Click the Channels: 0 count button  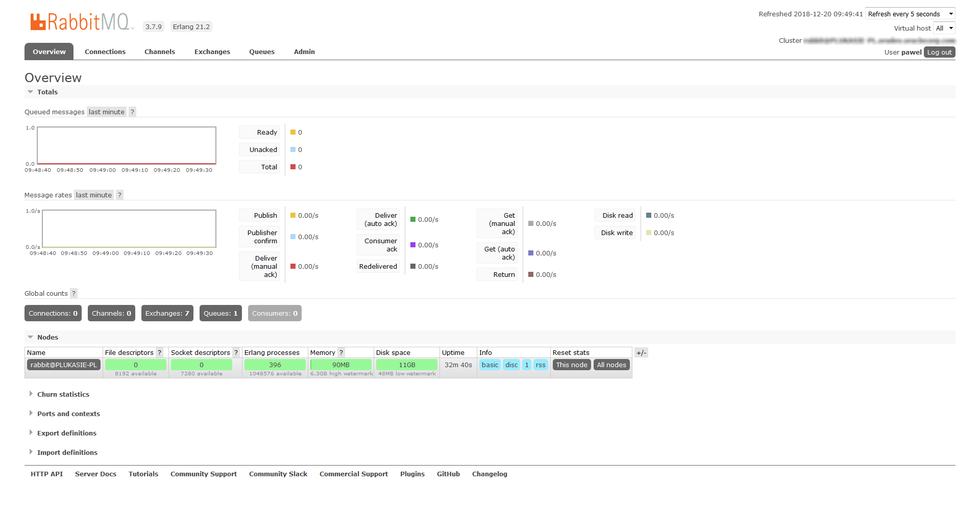(111, 313)
